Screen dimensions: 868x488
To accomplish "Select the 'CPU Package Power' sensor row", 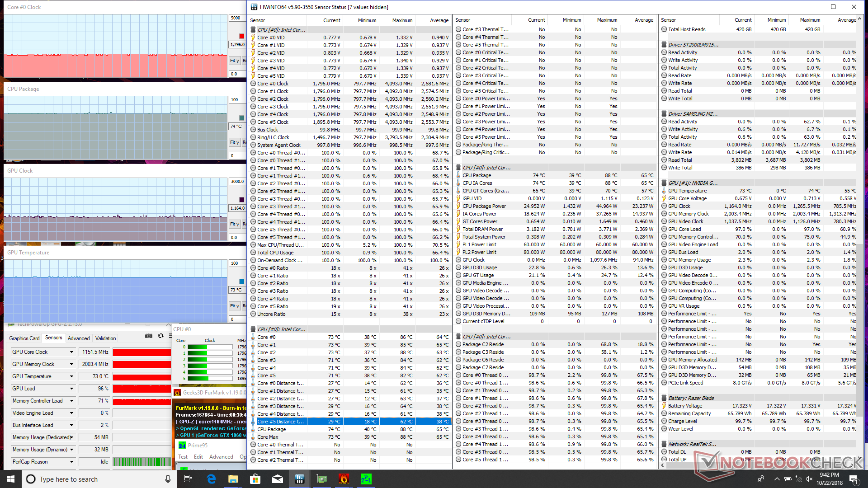I will 555,206.
